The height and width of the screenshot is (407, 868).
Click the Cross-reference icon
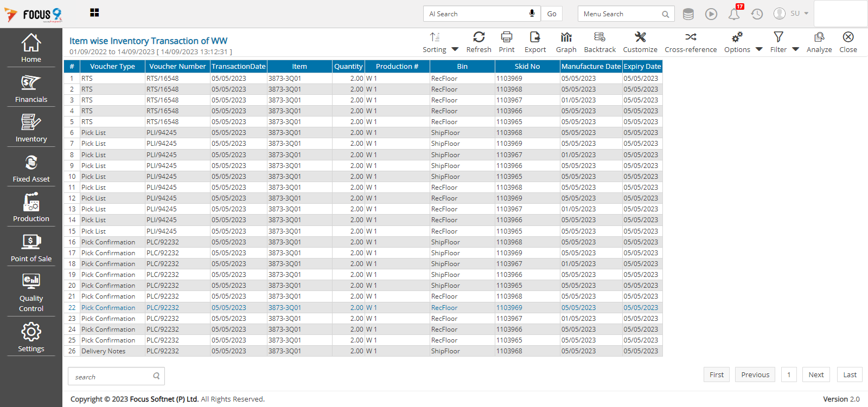691,37
